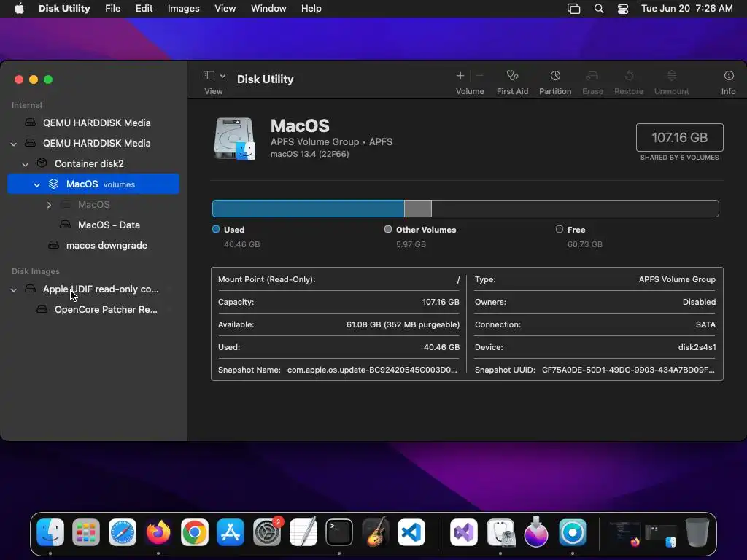Click the 61.08 GB available value
This screenshot has height=560, width=747.
point(403,324)
